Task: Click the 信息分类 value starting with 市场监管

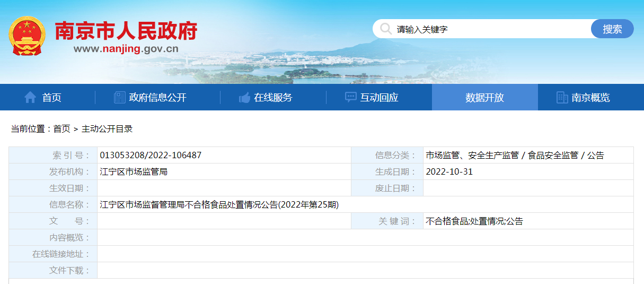Action: 515,156
